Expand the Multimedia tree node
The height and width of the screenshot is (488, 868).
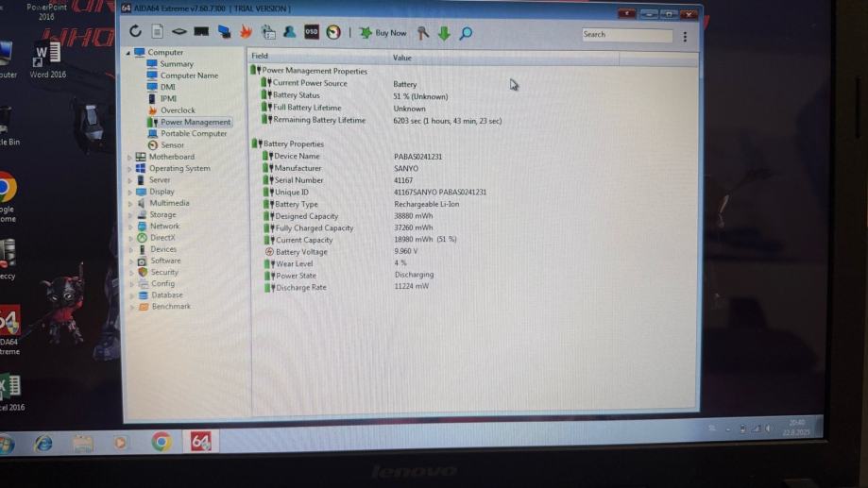point(130,204)
